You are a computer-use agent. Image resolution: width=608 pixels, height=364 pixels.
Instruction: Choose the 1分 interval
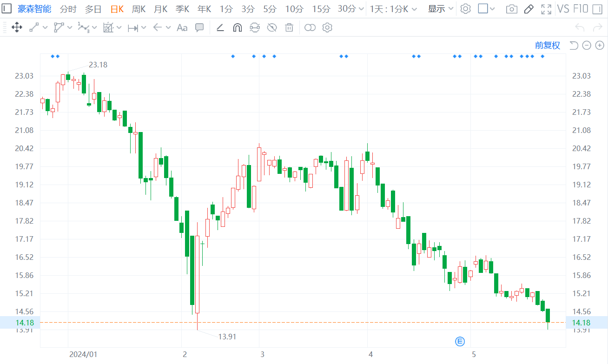(226, 8)
